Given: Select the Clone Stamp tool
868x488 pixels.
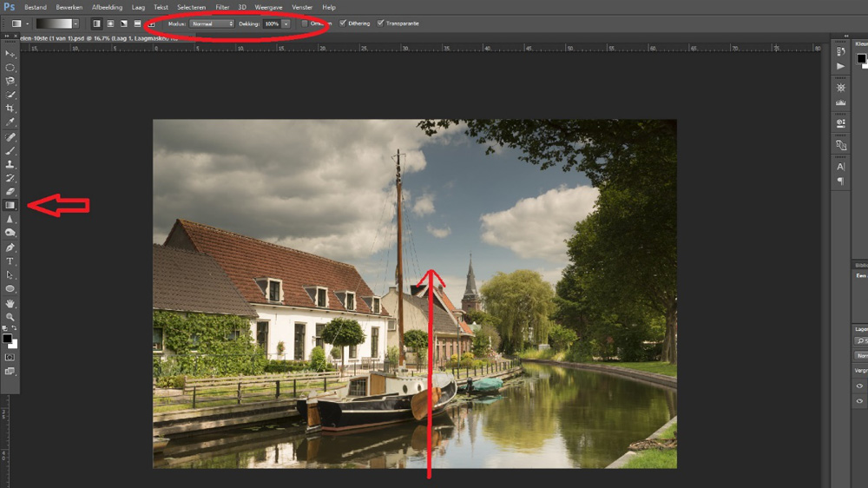Looking at the screenshot, I should pos(10,164).
